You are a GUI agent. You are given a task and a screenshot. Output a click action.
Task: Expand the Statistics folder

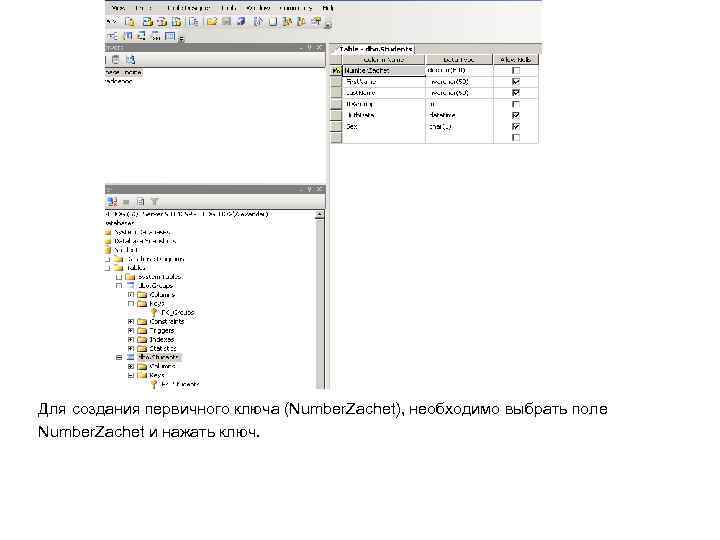(131, 349)
